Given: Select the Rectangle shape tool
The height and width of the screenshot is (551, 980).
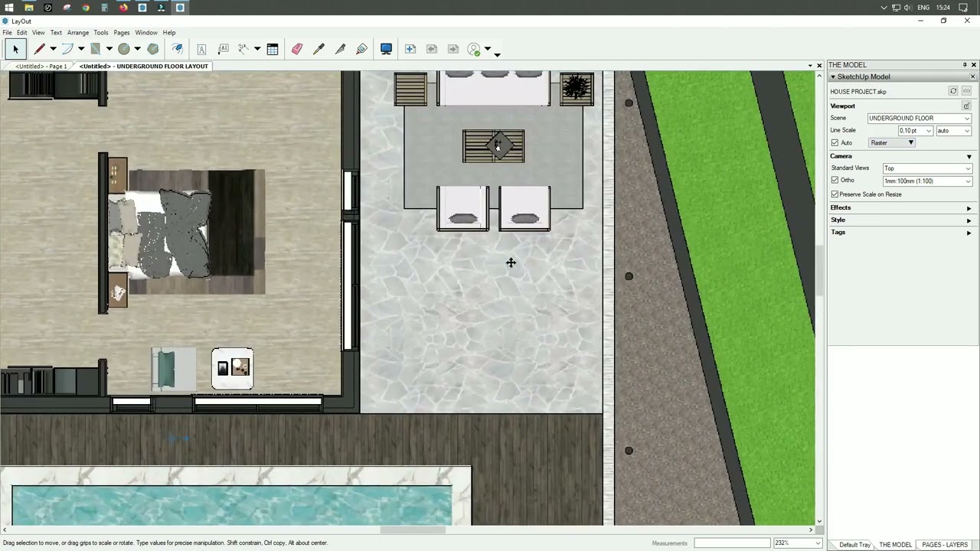Looking at the screenshot, I should tap(96, 49).
